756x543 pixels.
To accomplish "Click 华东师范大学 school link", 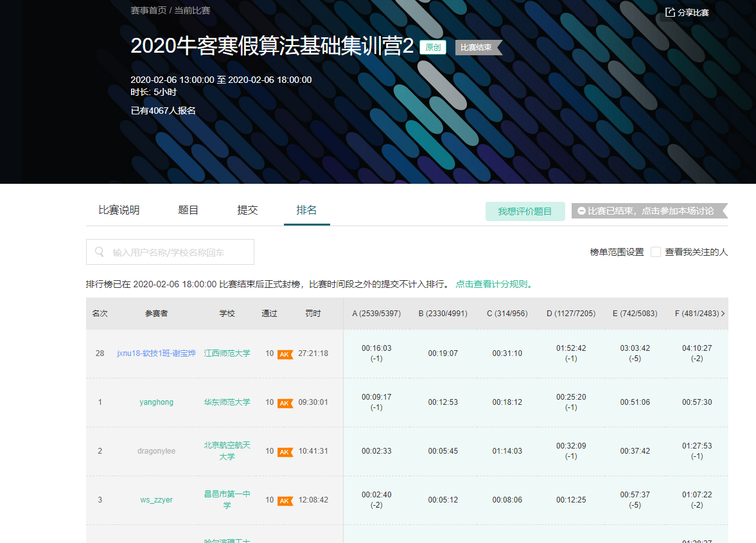I will (x=227, y=402).
